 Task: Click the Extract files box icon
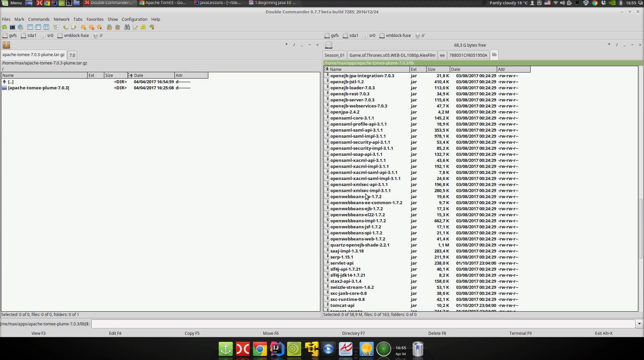[x=117, y=27]
